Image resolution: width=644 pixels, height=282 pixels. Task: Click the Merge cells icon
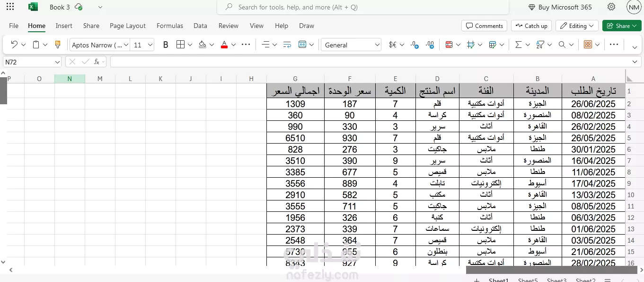pos(302,45)
